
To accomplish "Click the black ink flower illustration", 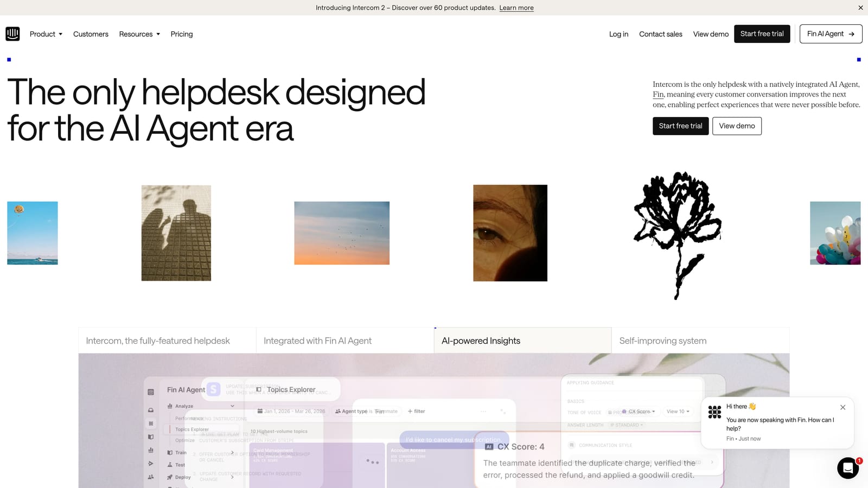I will click(x=678, y=235).
